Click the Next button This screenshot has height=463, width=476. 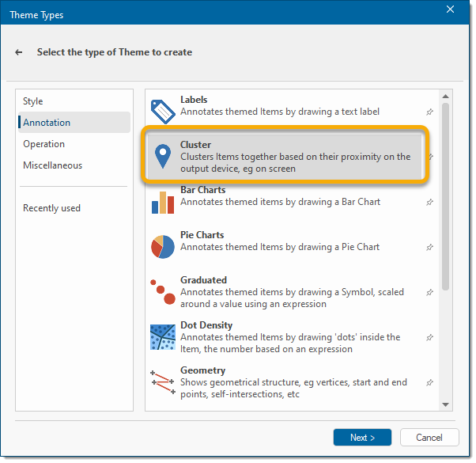(x=362, y=438)
